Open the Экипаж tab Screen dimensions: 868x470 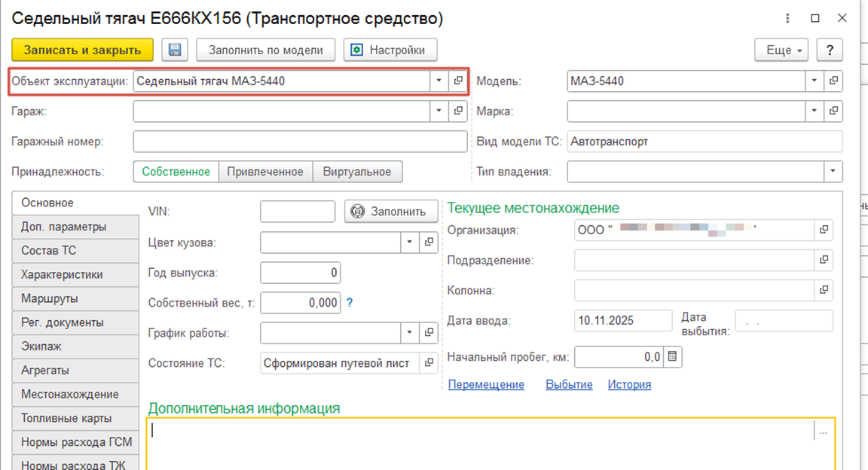(75, 346)
